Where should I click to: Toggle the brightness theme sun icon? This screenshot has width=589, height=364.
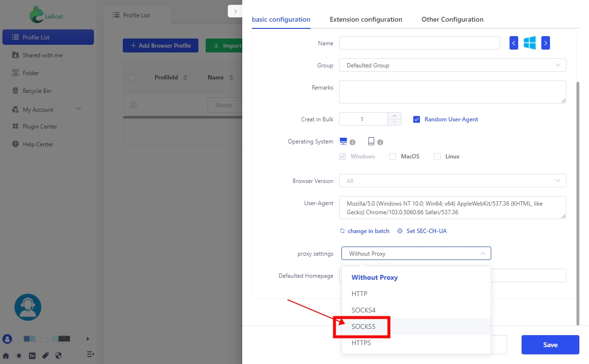pos(19,356)
